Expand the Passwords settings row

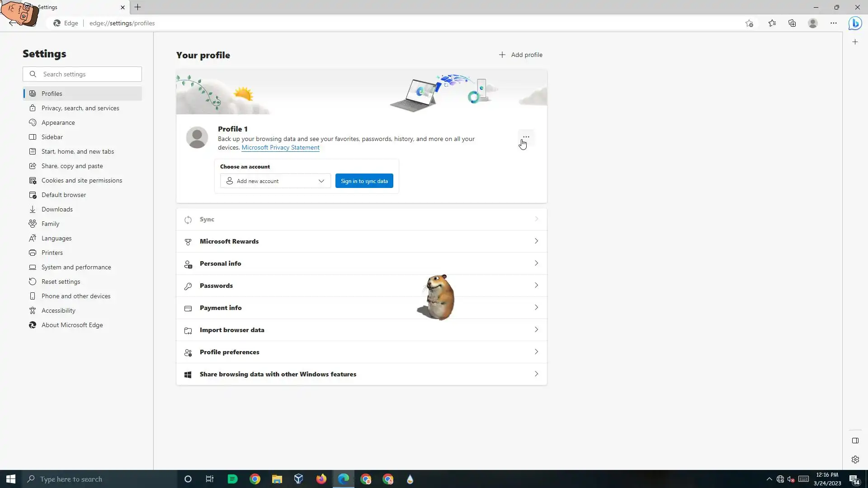coord(361,286)
